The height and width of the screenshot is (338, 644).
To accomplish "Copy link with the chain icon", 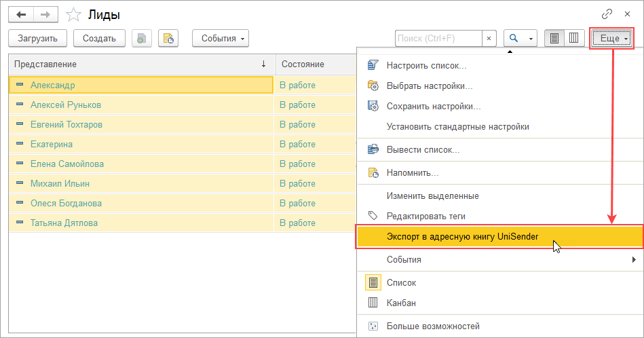I will tap(607, 14).
